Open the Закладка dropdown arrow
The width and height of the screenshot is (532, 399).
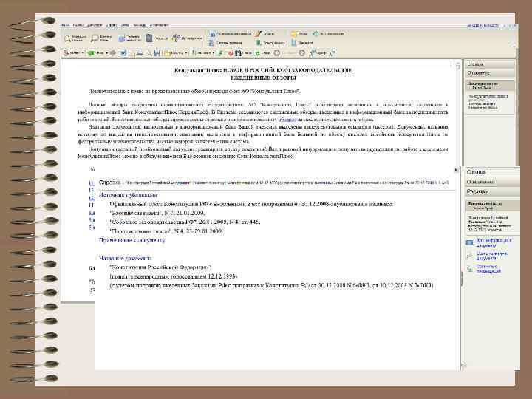click(x=213, y=53)
